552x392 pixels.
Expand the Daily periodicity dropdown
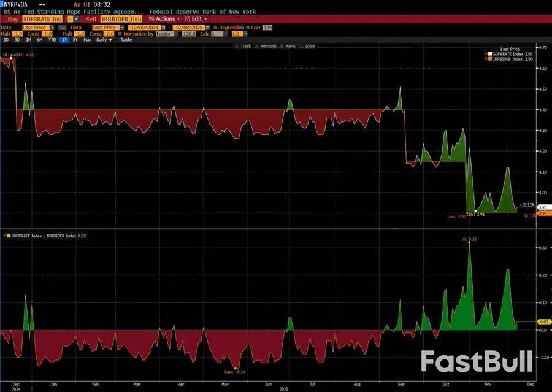(105, 40)
